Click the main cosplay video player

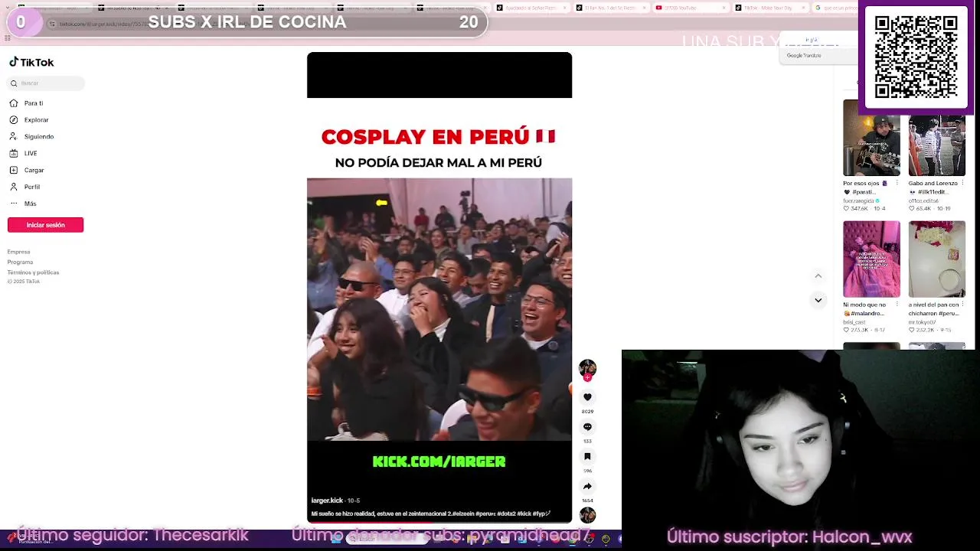click(439, 288)
